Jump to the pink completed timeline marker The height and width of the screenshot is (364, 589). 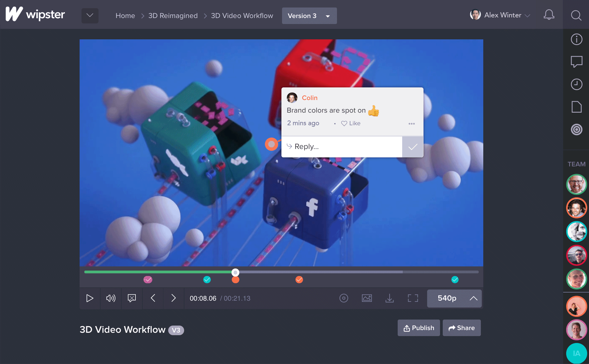(x=148, y=280)
